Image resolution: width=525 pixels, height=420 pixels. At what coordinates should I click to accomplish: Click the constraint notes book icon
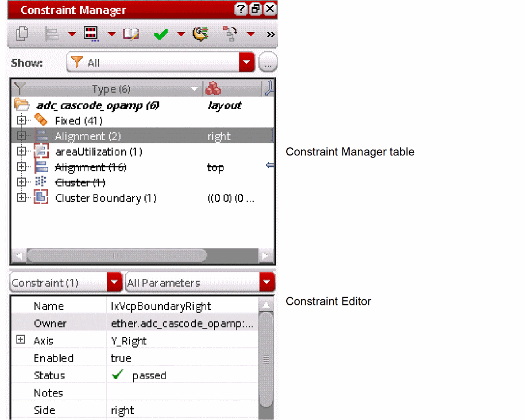click(131, 34)
